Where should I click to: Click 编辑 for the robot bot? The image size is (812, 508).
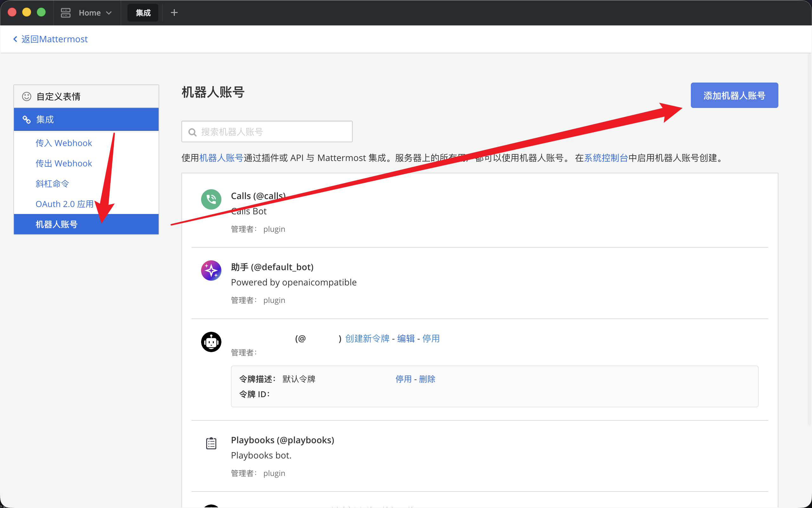406,338
